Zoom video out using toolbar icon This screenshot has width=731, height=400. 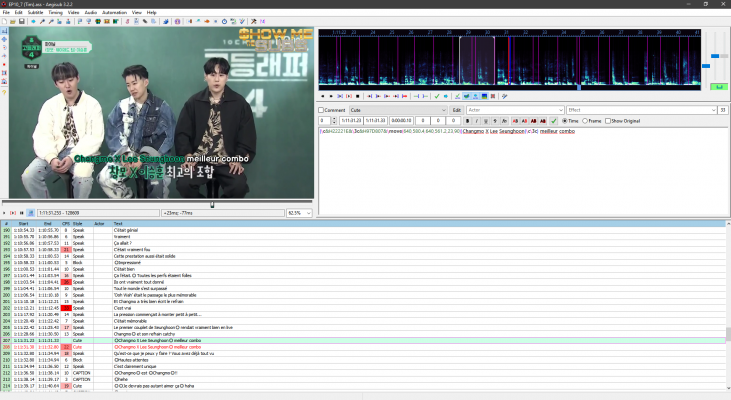[x=51, y=21]
